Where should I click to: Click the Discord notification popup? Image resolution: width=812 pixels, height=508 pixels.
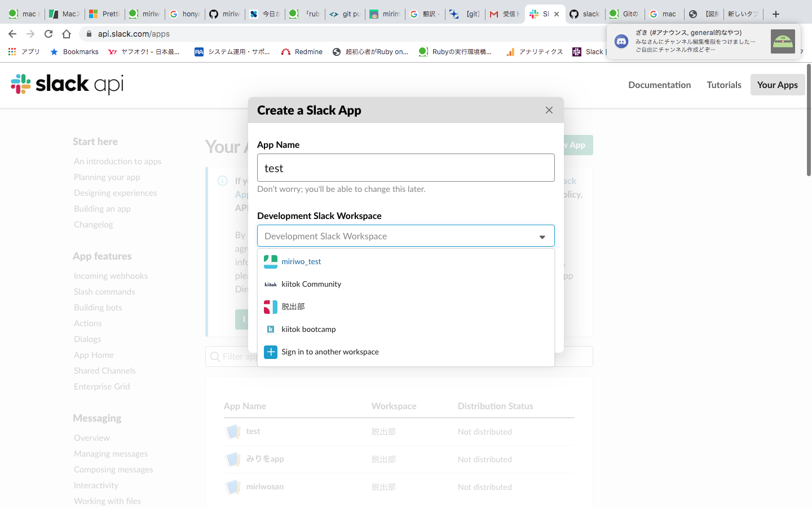click(704, 41)
